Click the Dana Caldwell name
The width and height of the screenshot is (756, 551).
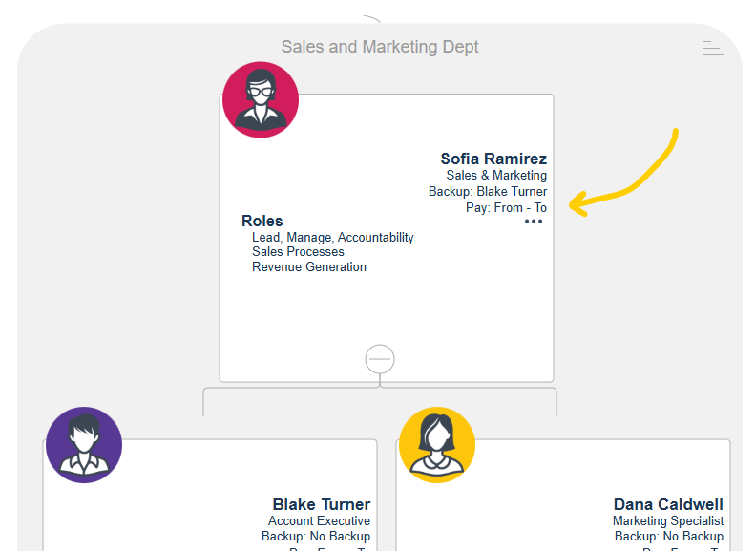tap(668, 504)
